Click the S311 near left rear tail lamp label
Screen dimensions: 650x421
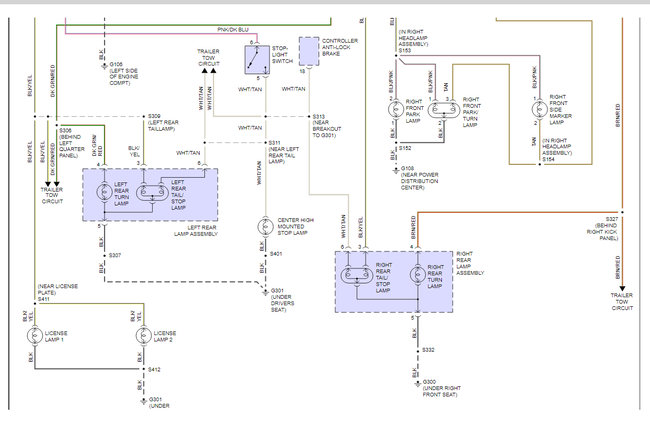pyautogui.click(x=284, y=152)
